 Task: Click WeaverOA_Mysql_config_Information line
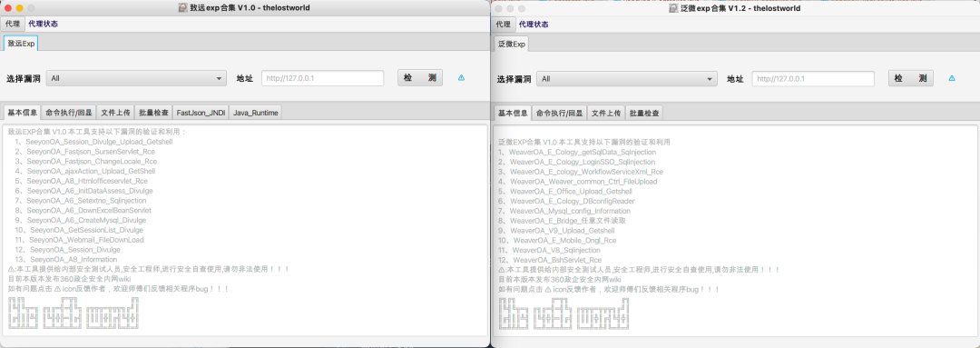click(564, 211)
